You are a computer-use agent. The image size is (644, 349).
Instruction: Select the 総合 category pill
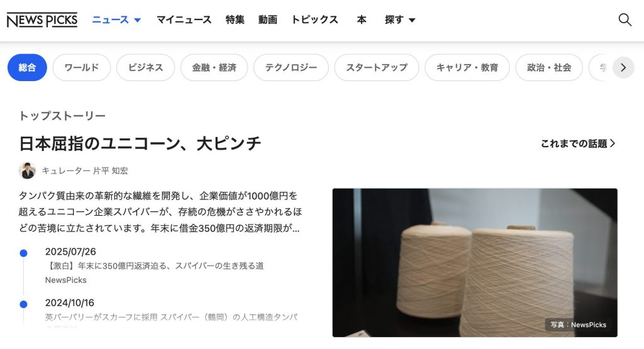[27, 67]
